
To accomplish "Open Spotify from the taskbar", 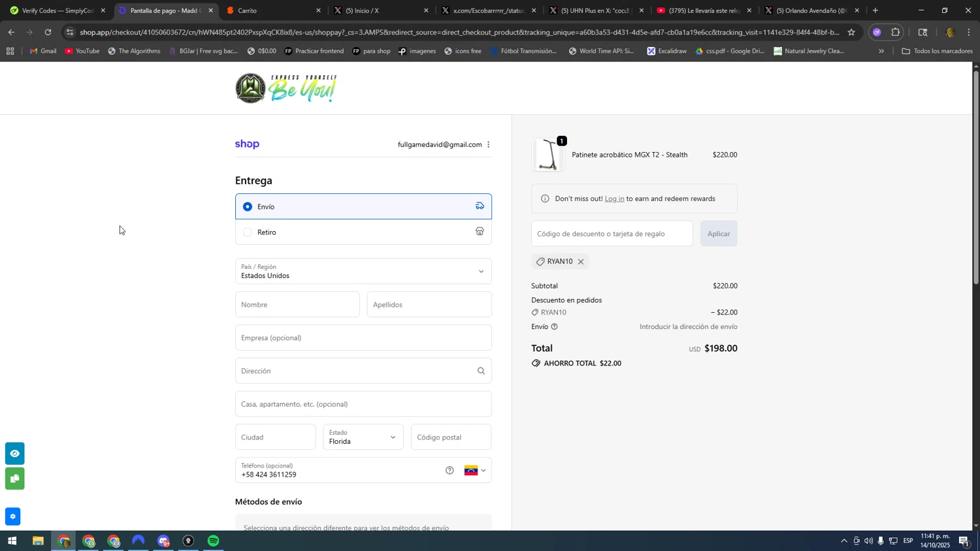I will pos(214,541).
